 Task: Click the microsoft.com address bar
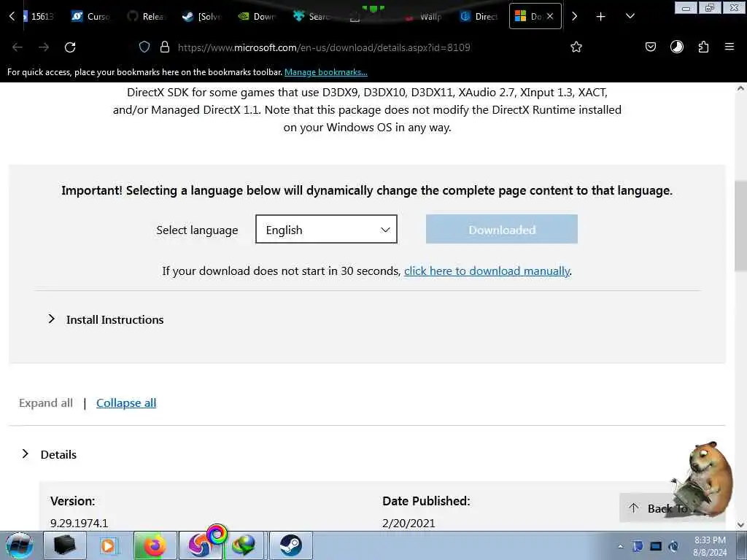tap(324, 47)
